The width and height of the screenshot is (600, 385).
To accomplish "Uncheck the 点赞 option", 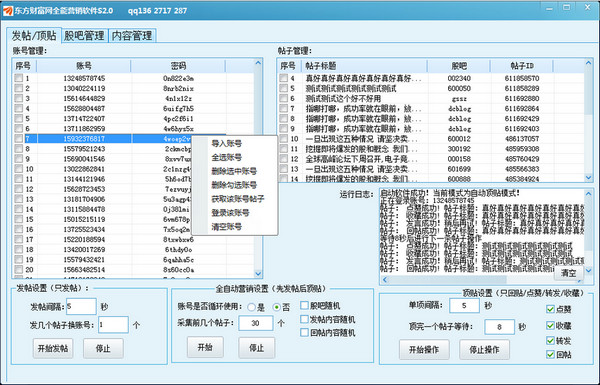I will pos(550,309).
